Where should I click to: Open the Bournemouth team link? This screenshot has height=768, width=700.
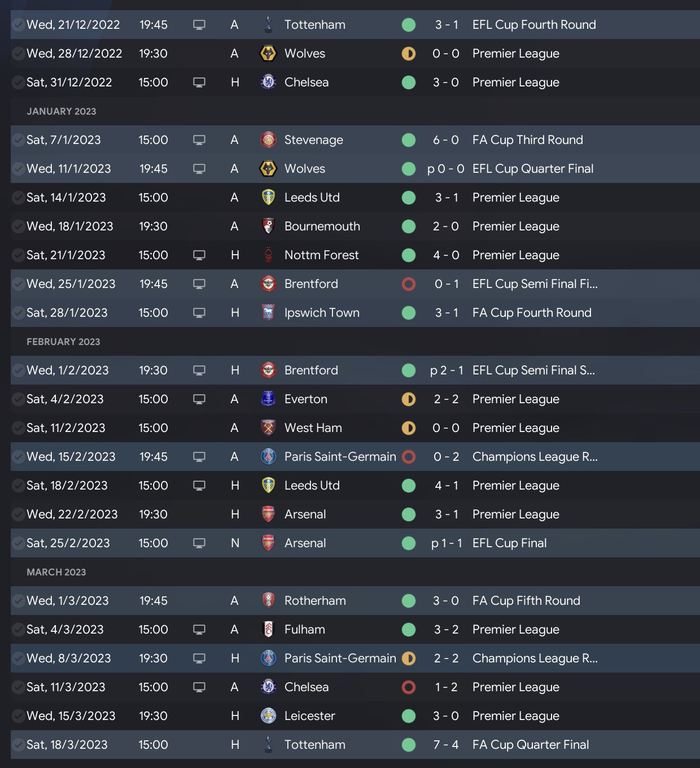tap(322, 226)
